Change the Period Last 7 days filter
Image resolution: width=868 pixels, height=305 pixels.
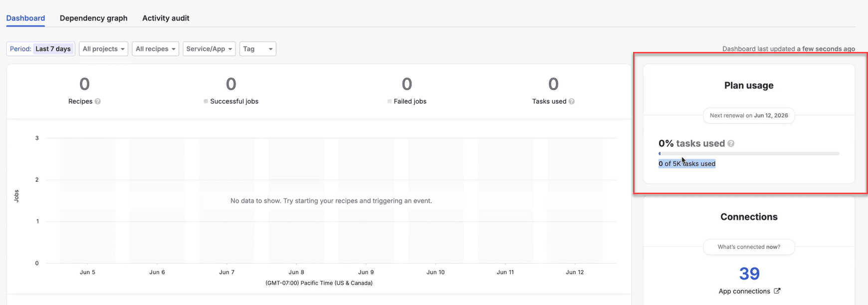(41, 49)
